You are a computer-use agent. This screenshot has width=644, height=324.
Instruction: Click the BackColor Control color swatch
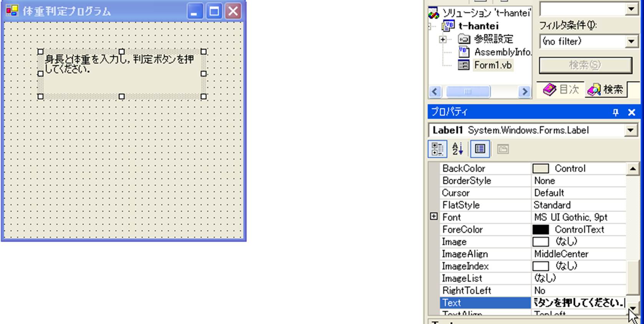pyautogui.click(x=540, y=169)
